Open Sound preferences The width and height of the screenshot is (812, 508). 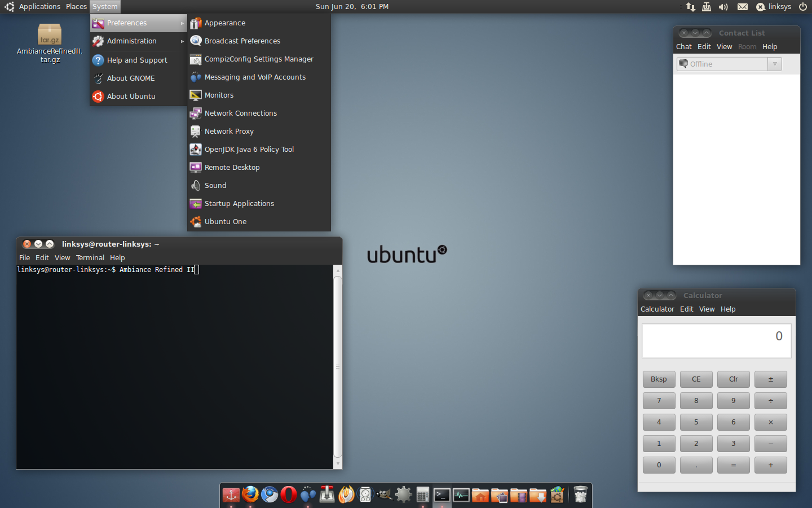coord(259,186)
